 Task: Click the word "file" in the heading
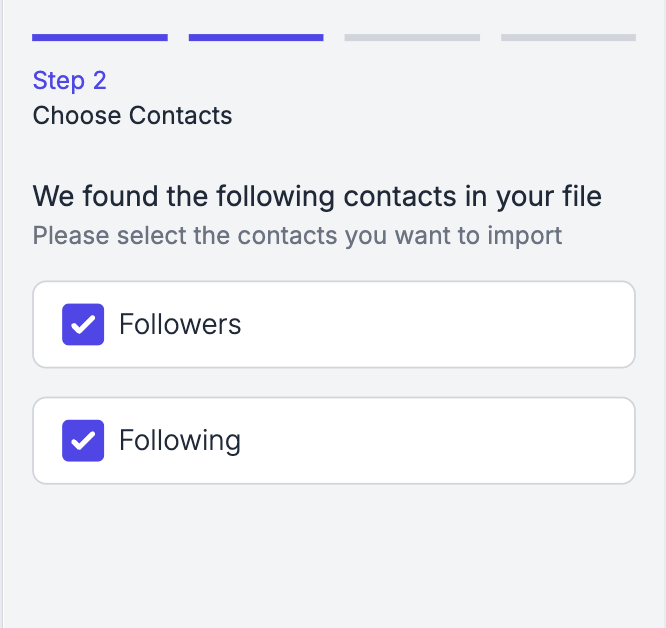click(580, 196)
